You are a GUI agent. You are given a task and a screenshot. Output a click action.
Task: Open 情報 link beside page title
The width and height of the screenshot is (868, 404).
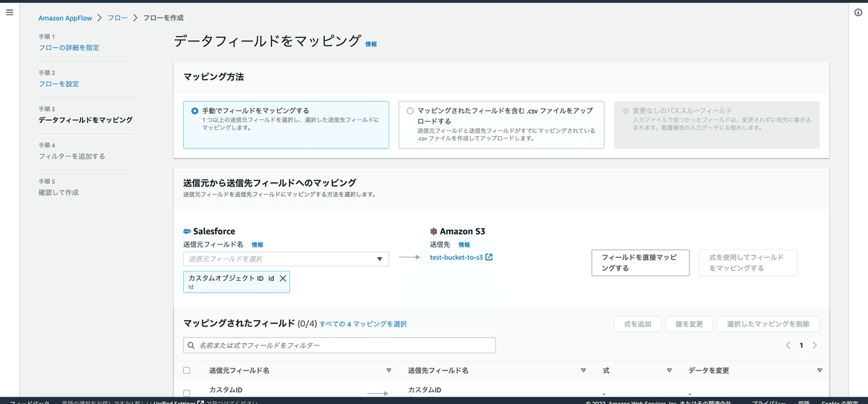click(x=371, y=44)
